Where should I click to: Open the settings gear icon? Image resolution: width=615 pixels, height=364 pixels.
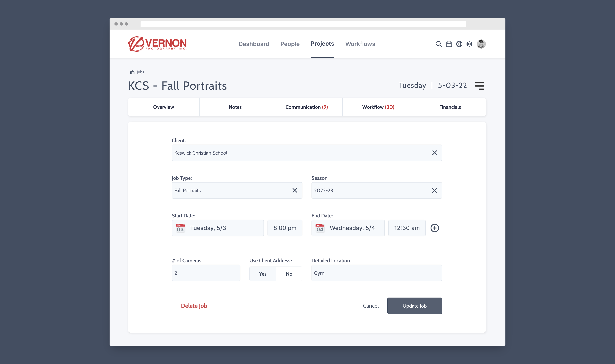469,44
